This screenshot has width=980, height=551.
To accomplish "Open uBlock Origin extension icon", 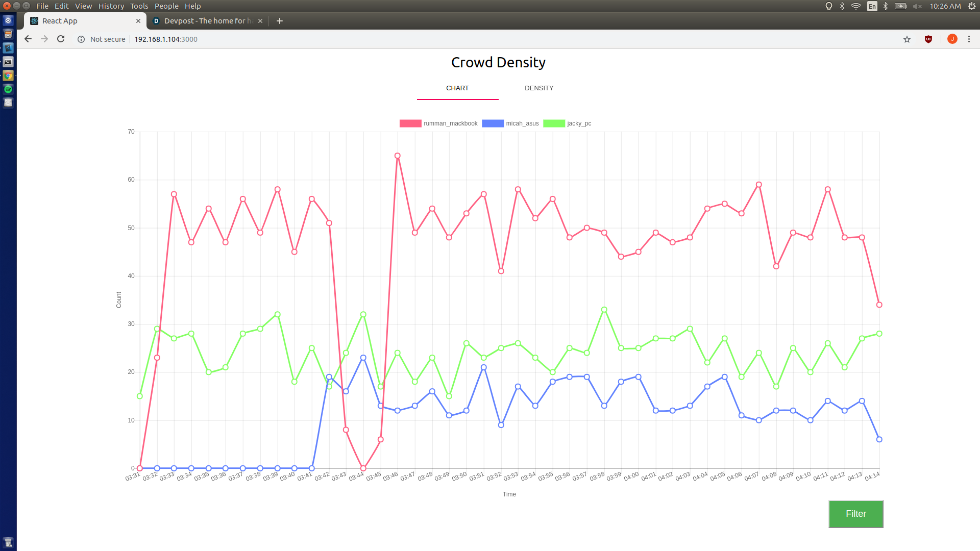I will [x=928, y=39].
